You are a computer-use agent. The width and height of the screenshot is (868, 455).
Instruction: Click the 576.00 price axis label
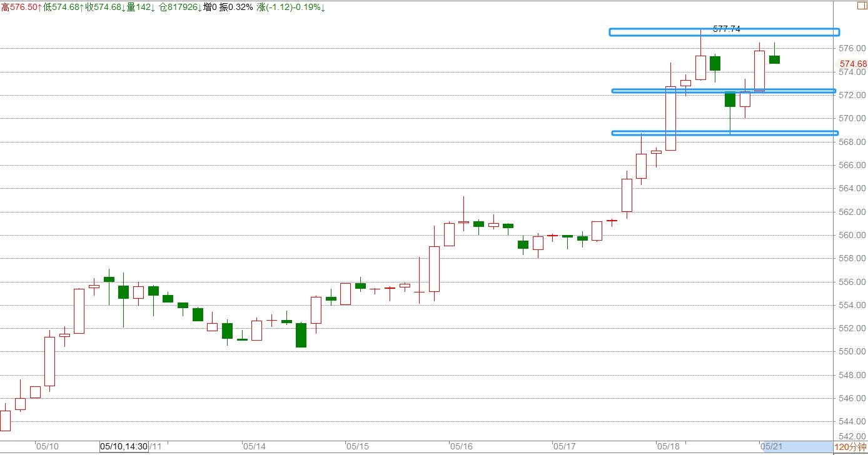tap(852, 48)
